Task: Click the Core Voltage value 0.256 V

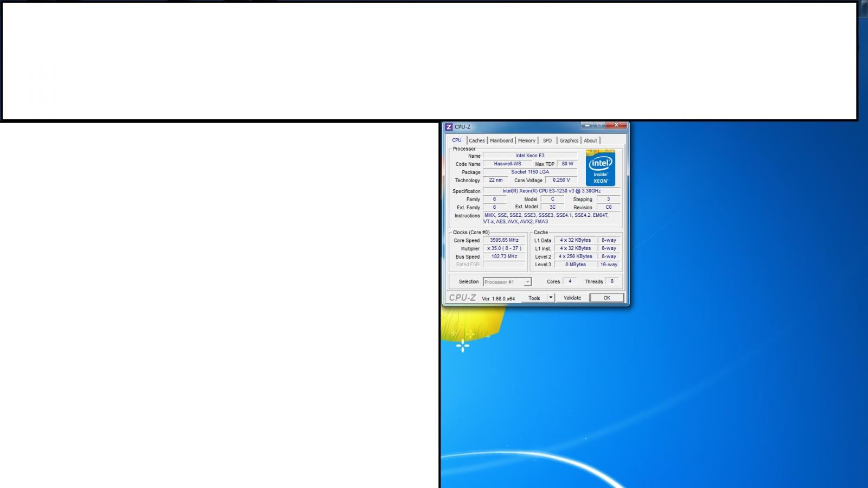Action: (561, 180)
